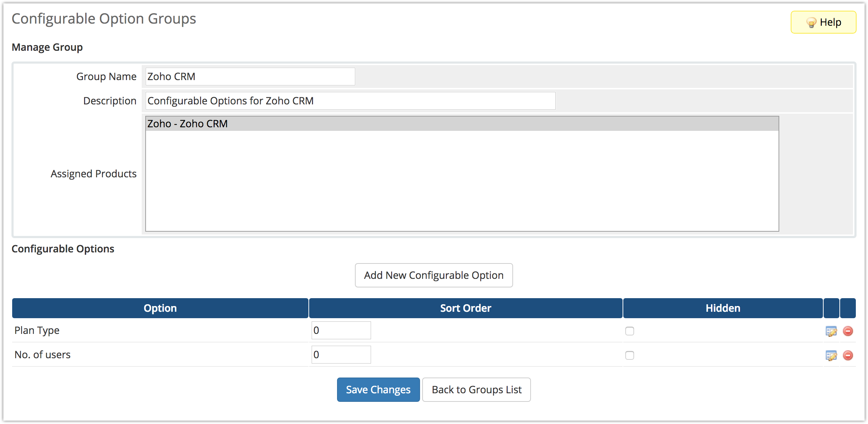Open the Help button
Image resolution: width=868 pixels, height=424 pixels.
click(x=823, y=22)
